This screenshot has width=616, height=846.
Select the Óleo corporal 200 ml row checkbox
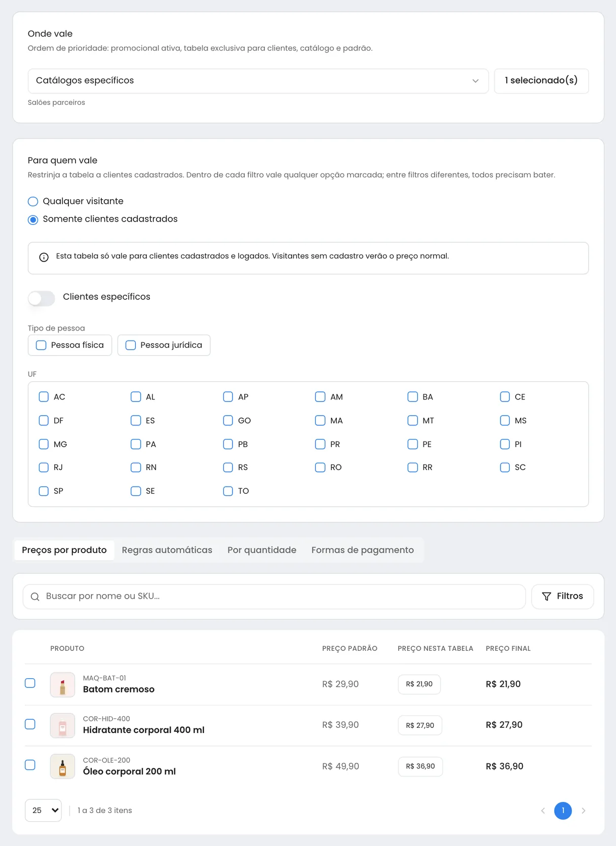[30, 765]
